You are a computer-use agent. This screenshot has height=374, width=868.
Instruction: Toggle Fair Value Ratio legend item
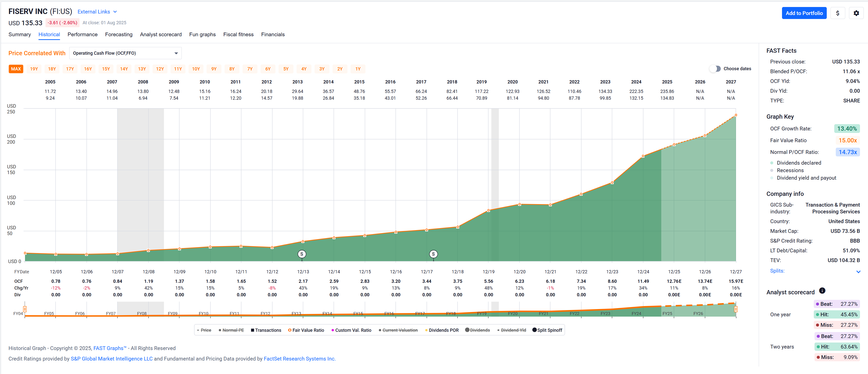[x=306, y=330]
